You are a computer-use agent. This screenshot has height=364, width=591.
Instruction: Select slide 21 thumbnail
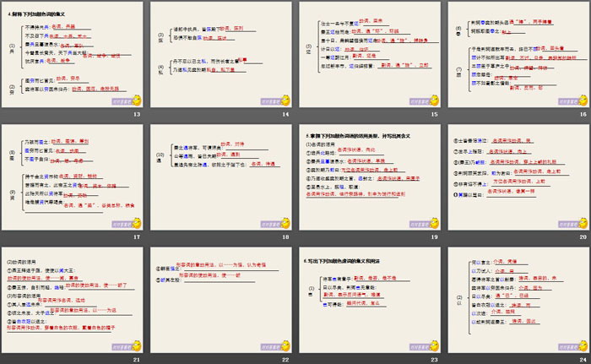click(x=73, y=301)
